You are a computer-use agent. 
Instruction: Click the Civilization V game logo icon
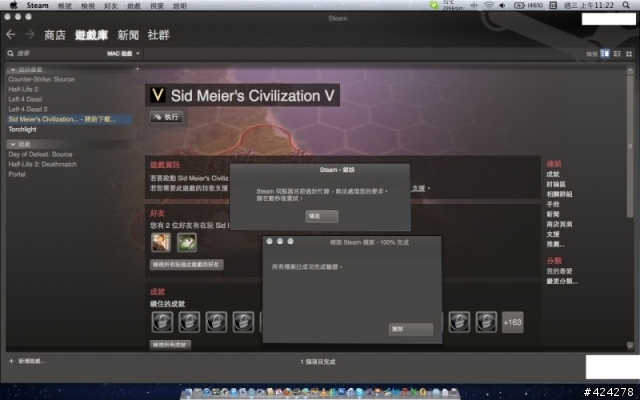pyautogui.click(x=158, y=95)
